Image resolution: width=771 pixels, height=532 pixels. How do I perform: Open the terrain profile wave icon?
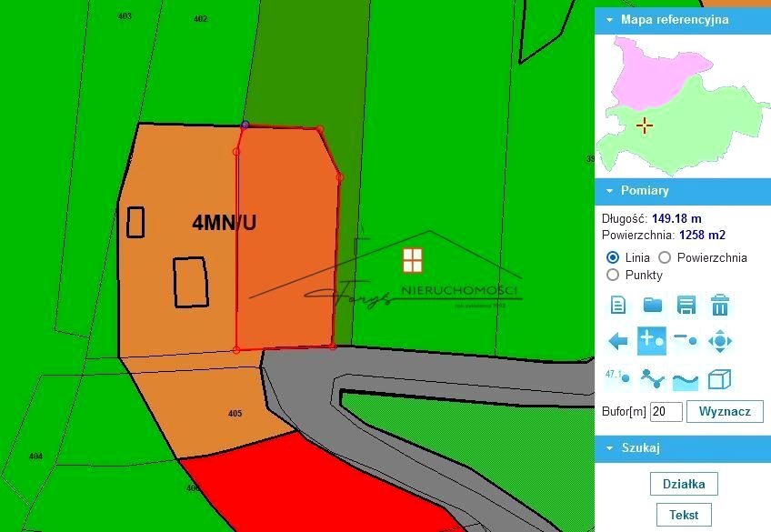[x=686, y=379]
